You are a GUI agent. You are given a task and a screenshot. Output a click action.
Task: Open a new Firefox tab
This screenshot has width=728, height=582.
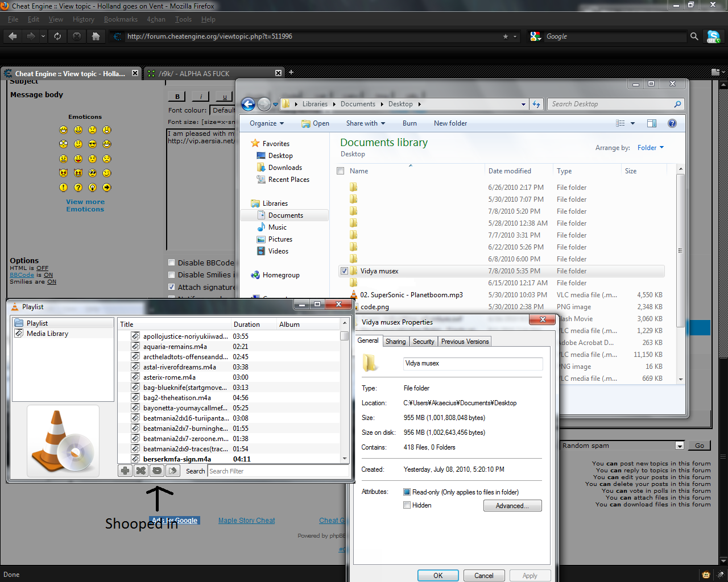(x=291, y=72)
